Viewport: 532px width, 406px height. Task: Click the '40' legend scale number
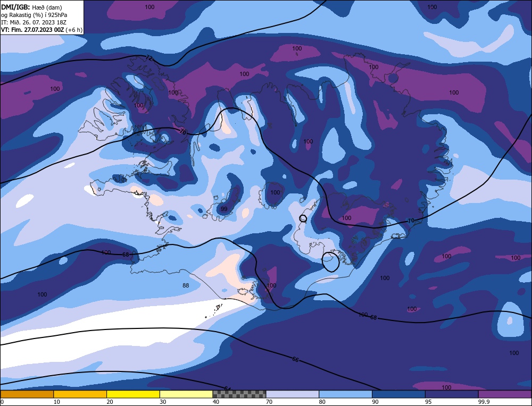click(216, 402)
